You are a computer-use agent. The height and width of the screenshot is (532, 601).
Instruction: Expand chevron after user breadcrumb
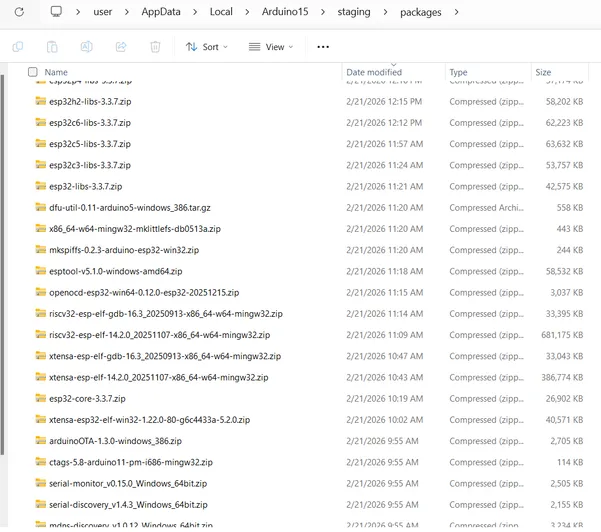pyautogui.click(x=127, y=12)
